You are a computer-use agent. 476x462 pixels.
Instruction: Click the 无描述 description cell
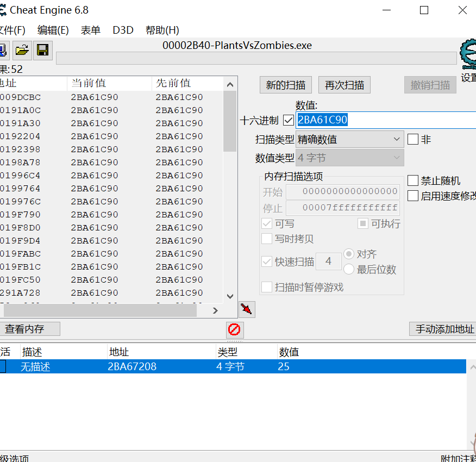[35, 367]
